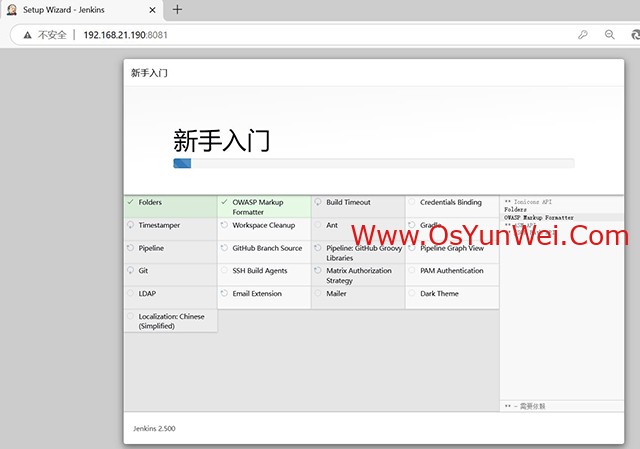Click the installation progress bar
This screenshot has height=449, width=640.
pos(374,163)
